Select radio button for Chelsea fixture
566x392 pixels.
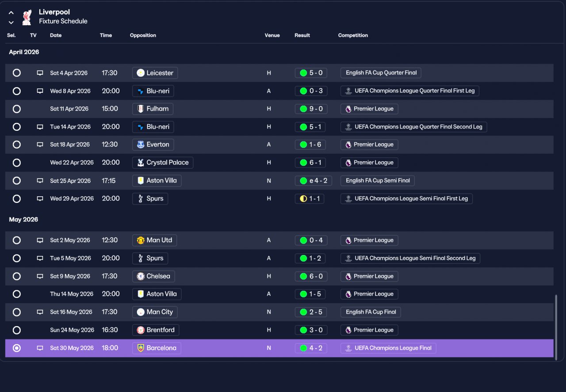[17, 276]
